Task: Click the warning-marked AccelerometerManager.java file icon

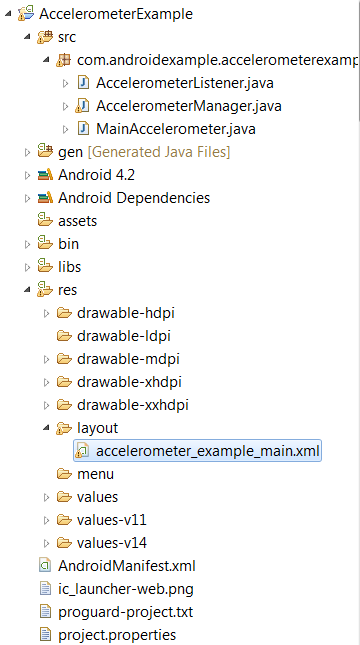Action: pyautogui.click(x=82, y=106)
